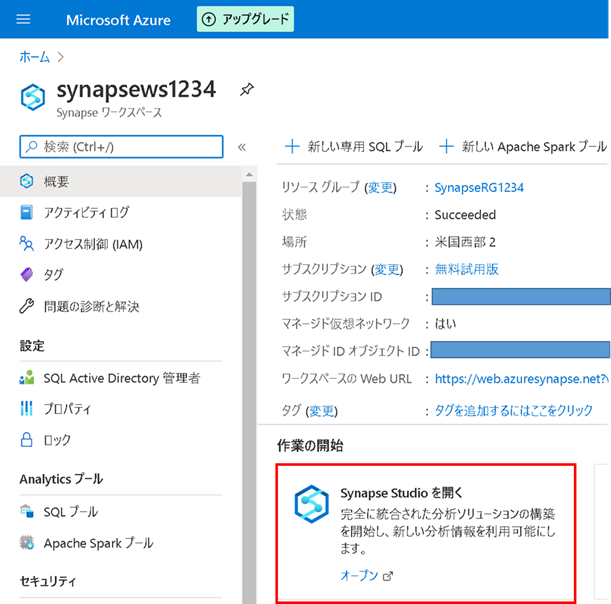Image resolution: width=611 pixels, height=604 pixels.
Task: Open プロパティ in the settings section
Action: [67, 409]
